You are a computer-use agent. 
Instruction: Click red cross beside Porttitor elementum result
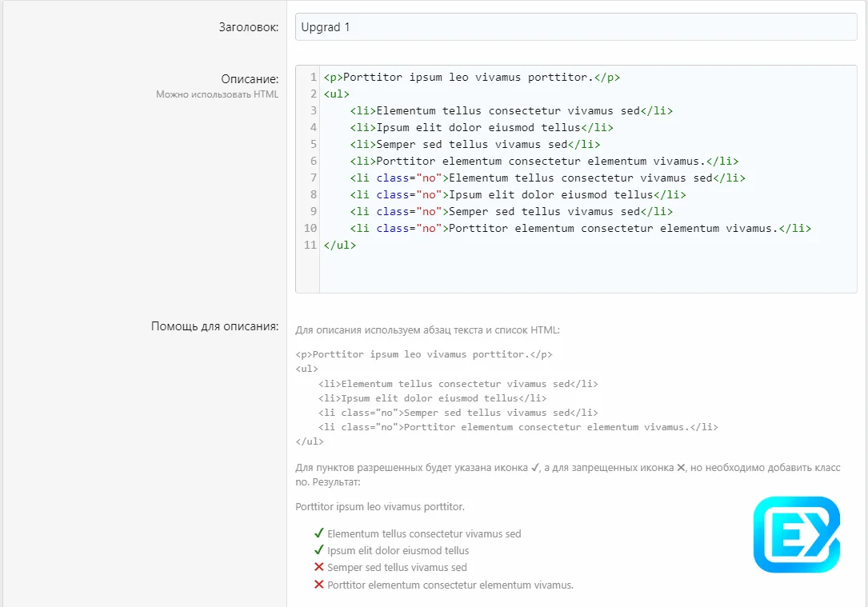(318, 585)
